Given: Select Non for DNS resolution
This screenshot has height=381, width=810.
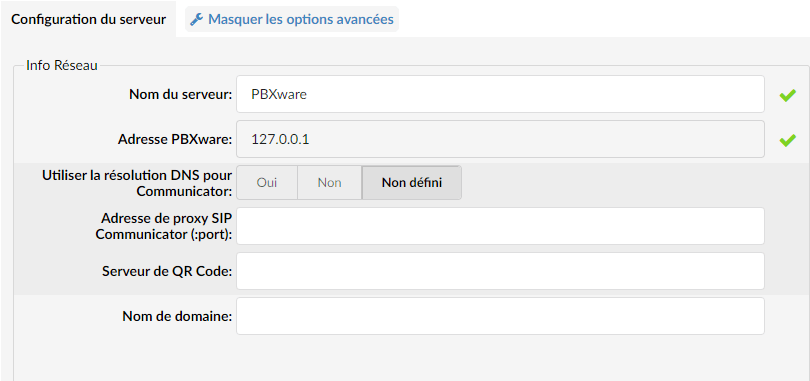Looking at the screenshot, I should [x=330, y=183].
